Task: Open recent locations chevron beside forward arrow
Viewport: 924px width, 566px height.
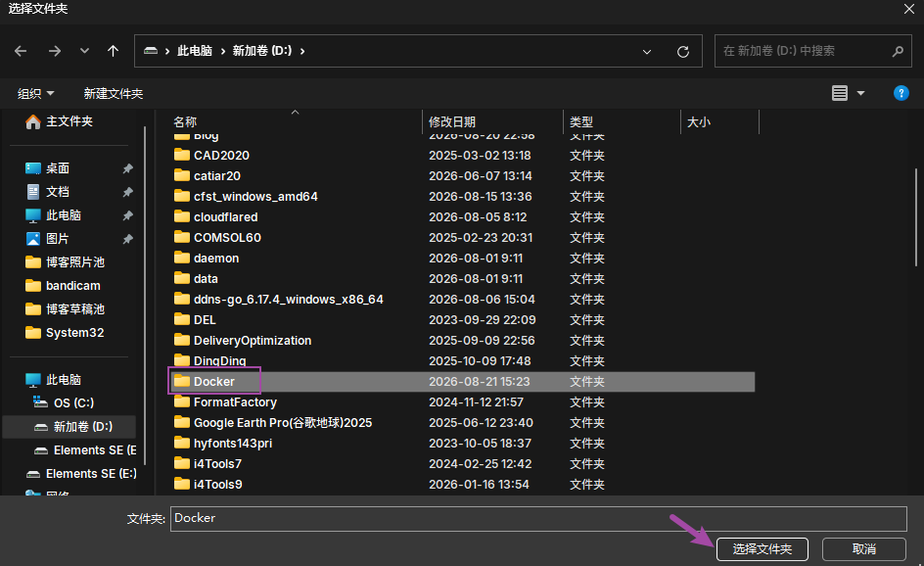Action: pos(84,51)
